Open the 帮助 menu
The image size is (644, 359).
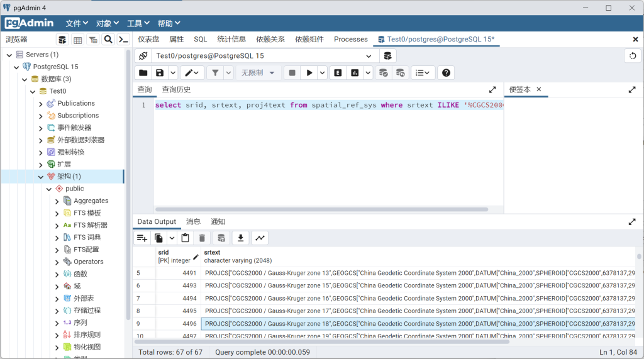169,23
